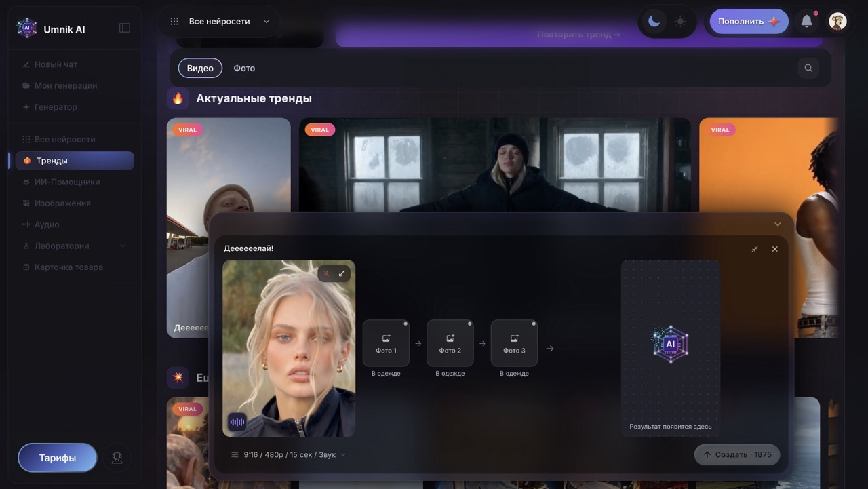This screenshot has height=489, width=868.
Task: Click the AI result placeholder area
Action: click(671, 348)
